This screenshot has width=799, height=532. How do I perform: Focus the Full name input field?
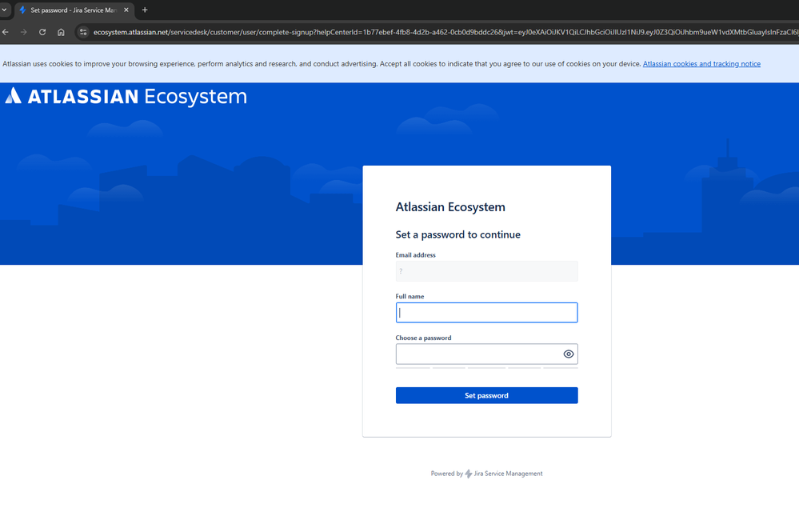pyautogui.click(x=486, y=312)
